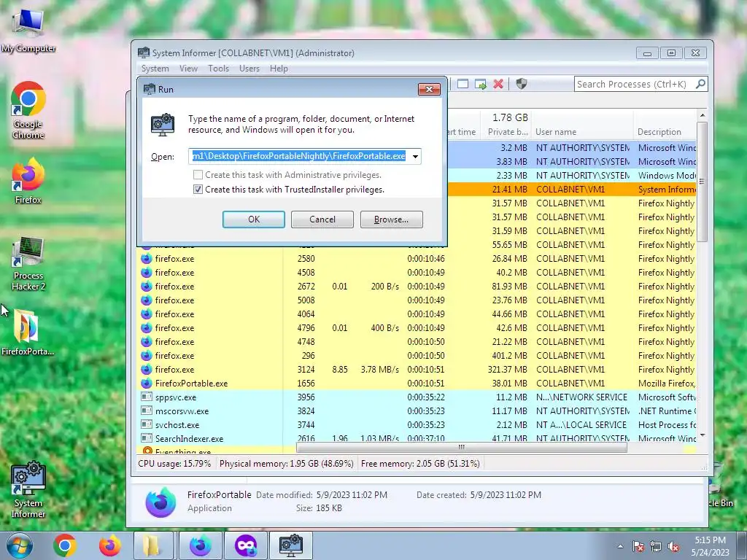Screen dimensions: 747x560
Task: Click Cancel in the Run dialog
Action: pyautogui.click(x=322, y=219)
